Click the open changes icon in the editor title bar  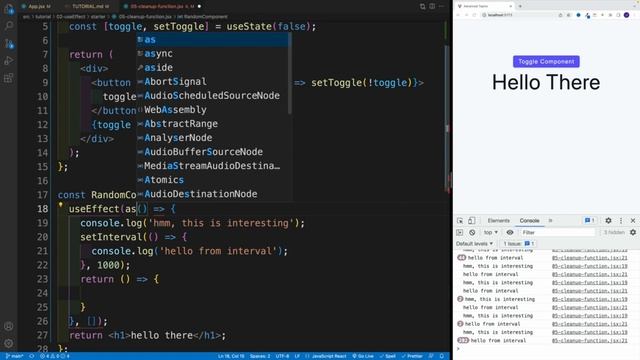pos(423,6)
